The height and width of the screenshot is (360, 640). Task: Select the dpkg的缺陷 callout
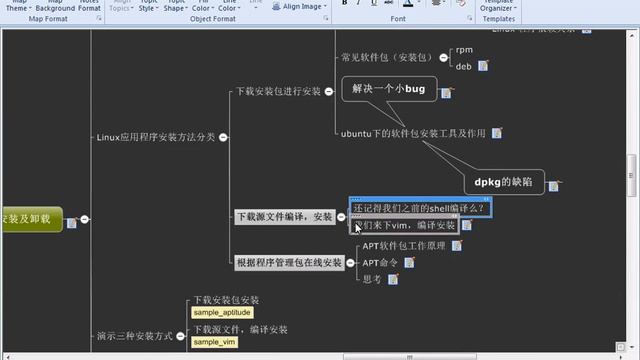(504, 182)
